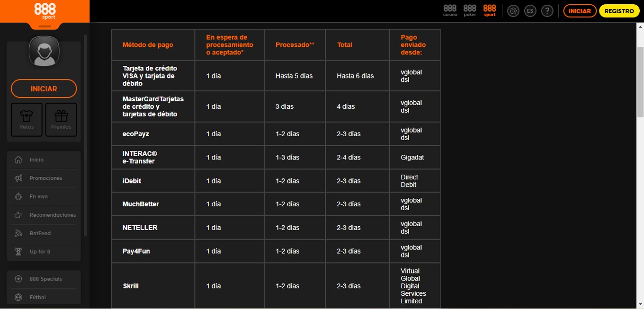
Task: Select the 888 sport icon in header
Action: tap(490, 10)
